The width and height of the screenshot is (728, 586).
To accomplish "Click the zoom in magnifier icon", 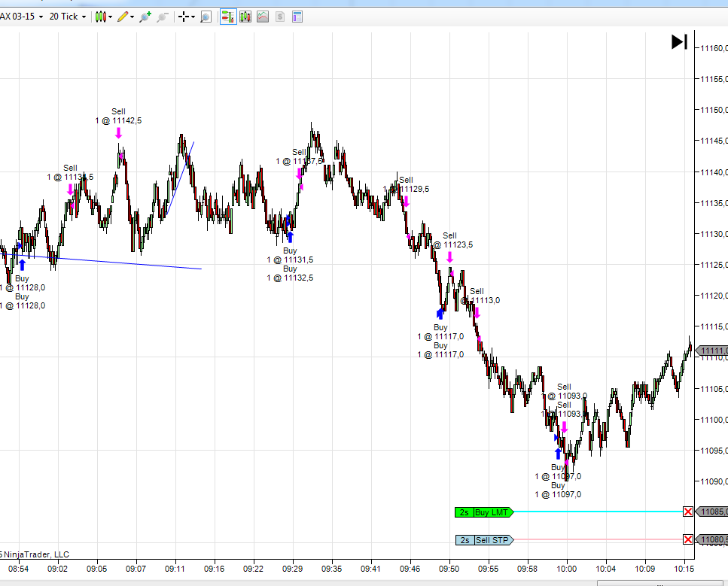I will 145,17.
